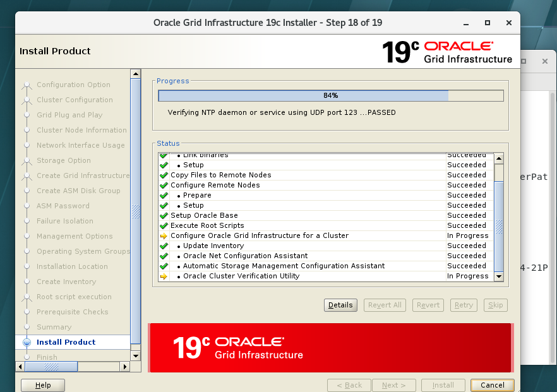Click green checkmark beside Configure Remote Nodes
The image size is (557, 392).
pos(164,185)
